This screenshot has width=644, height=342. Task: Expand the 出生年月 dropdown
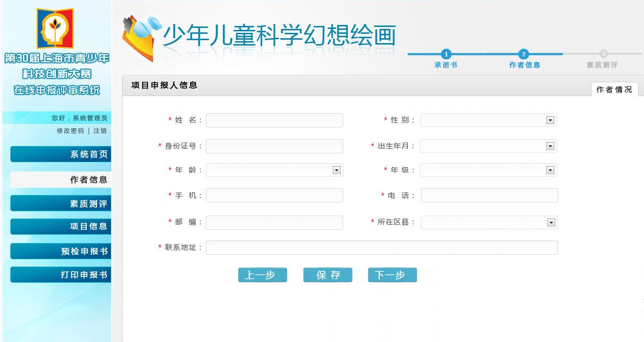pyautogui.click(x=550, y=146)
